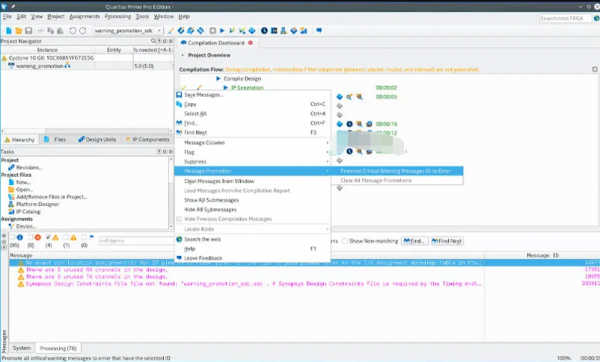The image size is (600, 362).
Task: Click the Undo toolbar icon
Action: [72, 31]
